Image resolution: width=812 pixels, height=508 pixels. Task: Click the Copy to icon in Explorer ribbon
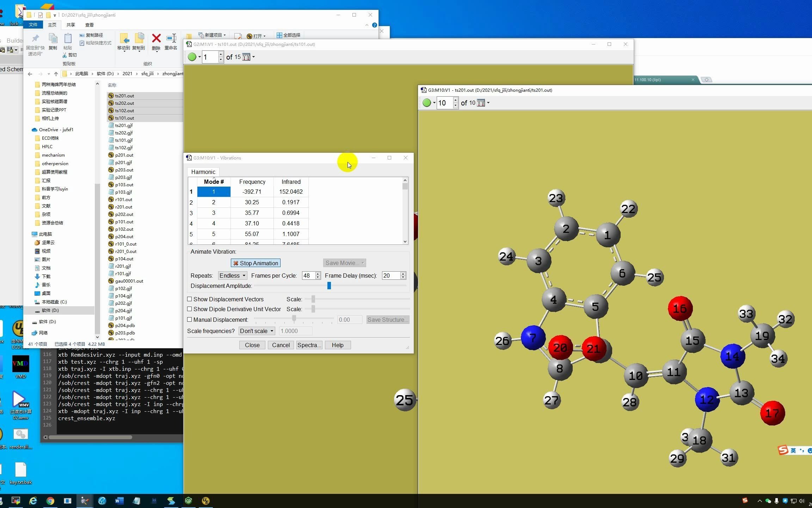140,38
